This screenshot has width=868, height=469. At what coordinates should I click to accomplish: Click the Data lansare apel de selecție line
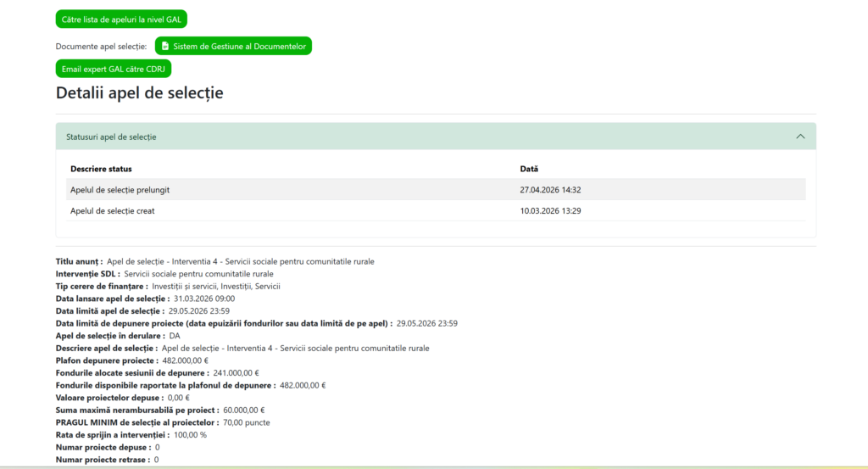[x=144, y=299]
